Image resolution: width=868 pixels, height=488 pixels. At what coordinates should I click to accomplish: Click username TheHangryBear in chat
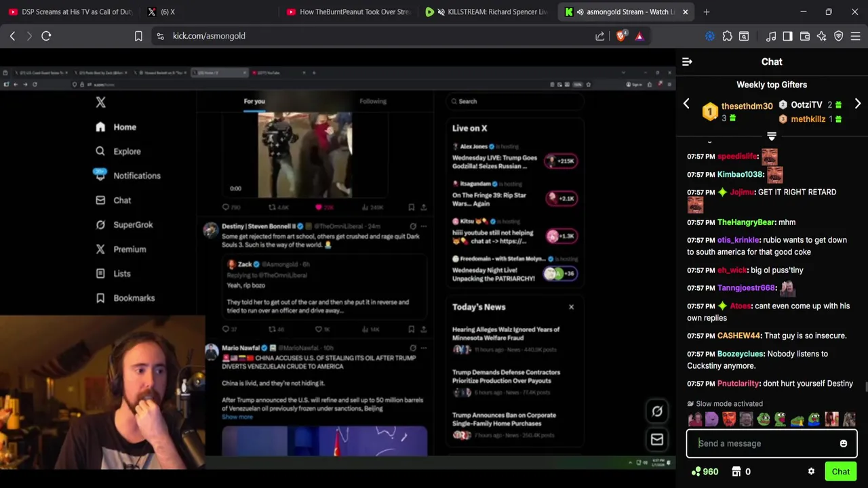click(x=746, y=222)
